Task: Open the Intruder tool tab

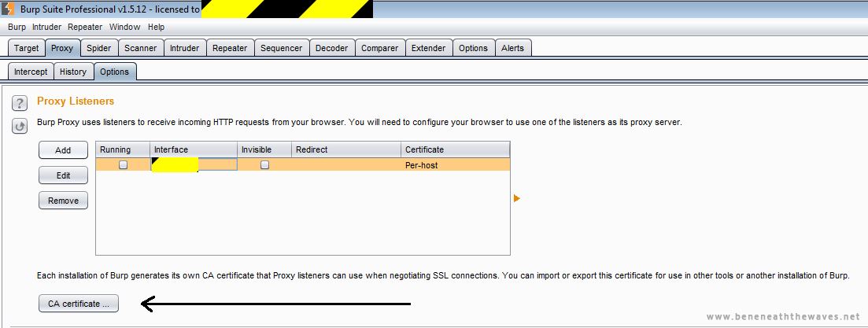Action: (184, 48)
